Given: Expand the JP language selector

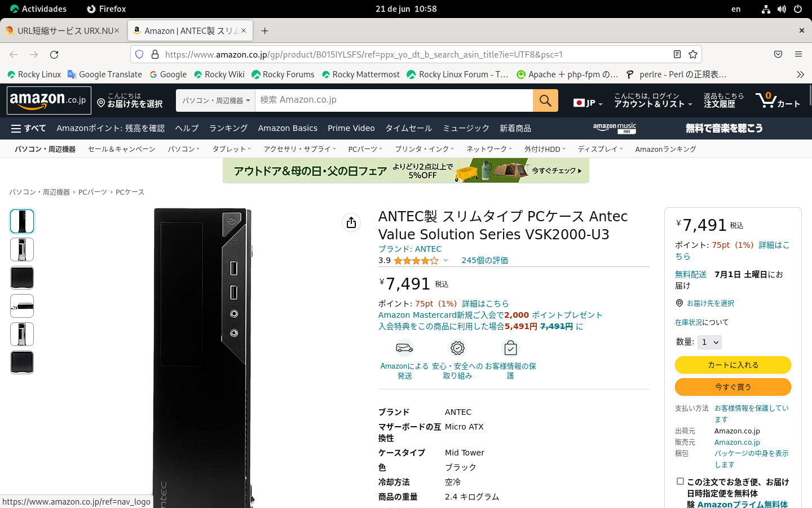Looking at the screenshot, I should tap(588, 103).
